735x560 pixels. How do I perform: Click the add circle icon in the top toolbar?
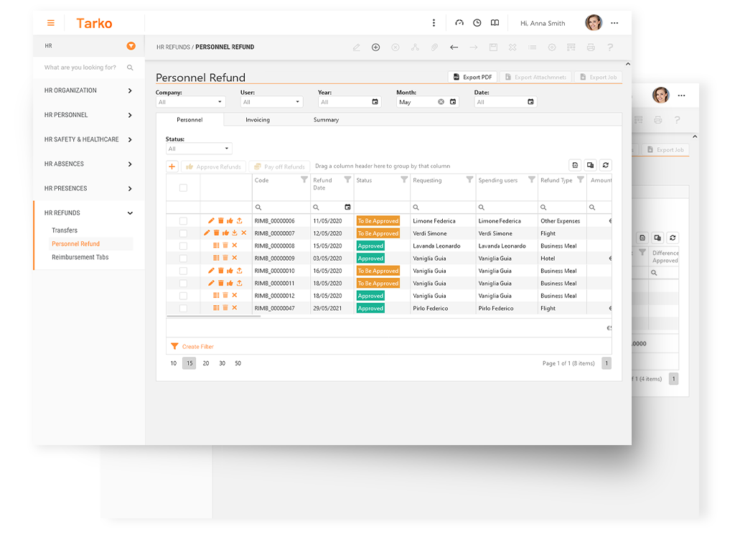[375, 47]
